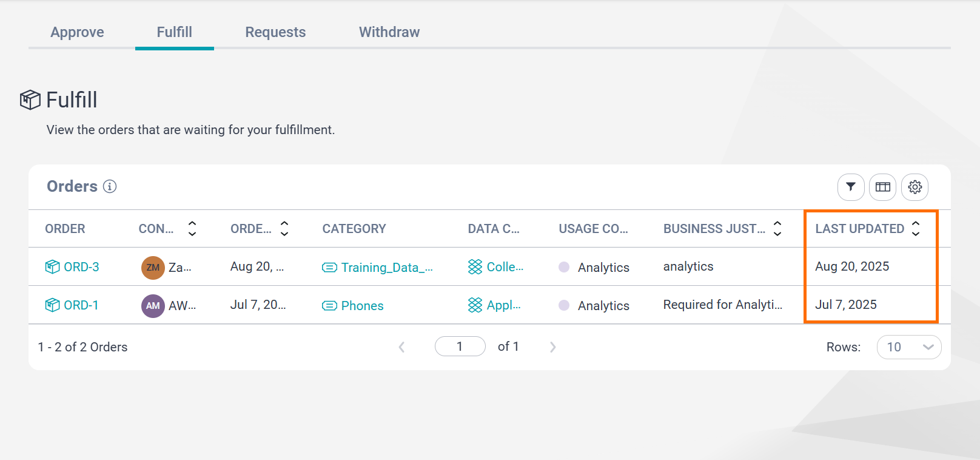Click the ORD-3 package icon
Image resolution: width=980 pixels, height=460 pixels.
point(53,266)
